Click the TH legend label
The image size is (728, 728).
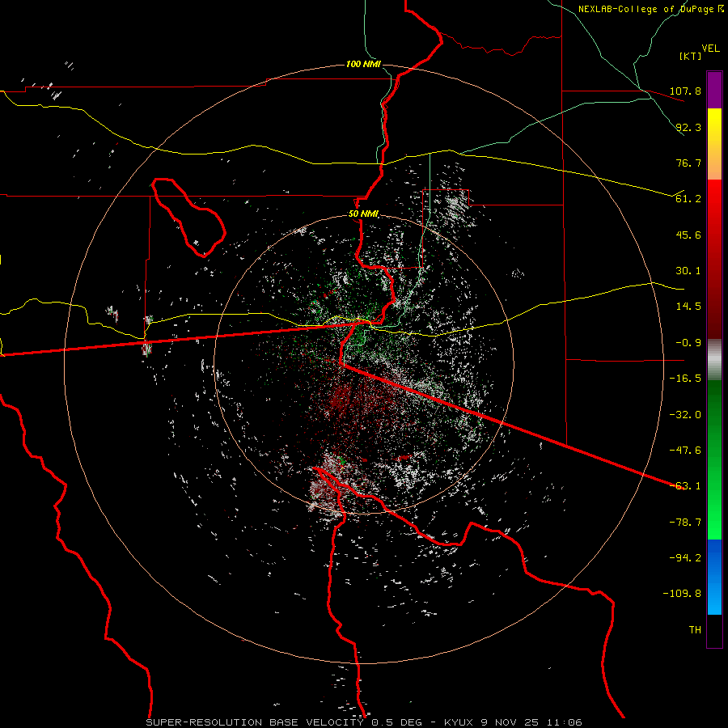click(x=695, y=630)
